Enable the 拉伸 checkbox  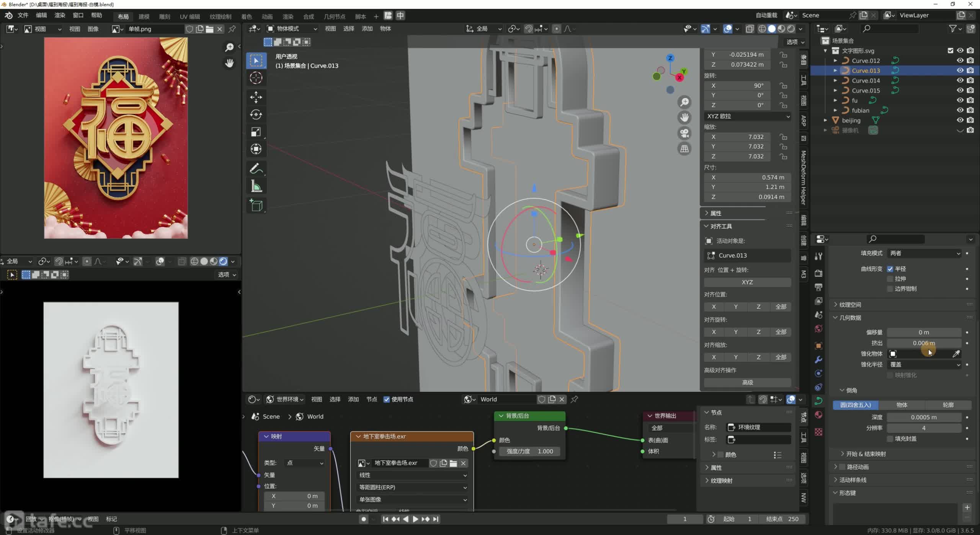(x=890, y=279)
